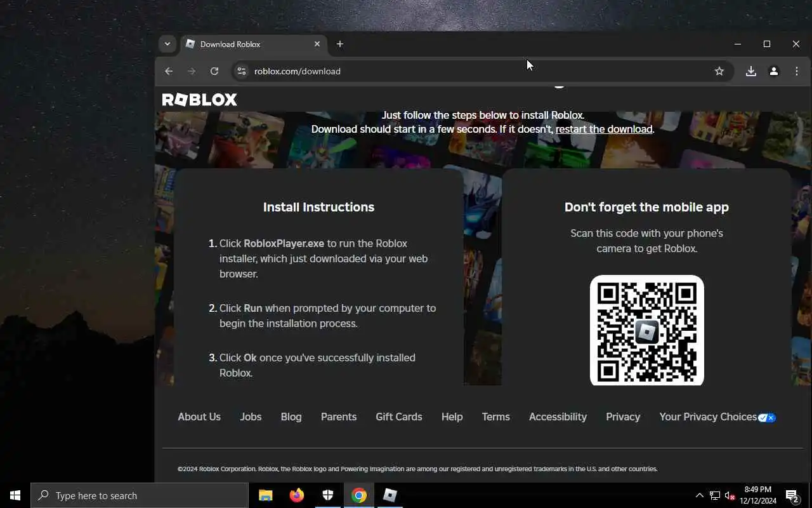Screen dimensions: 812x508
Task: Maximize the Chrome window
Action: [767, 44]
